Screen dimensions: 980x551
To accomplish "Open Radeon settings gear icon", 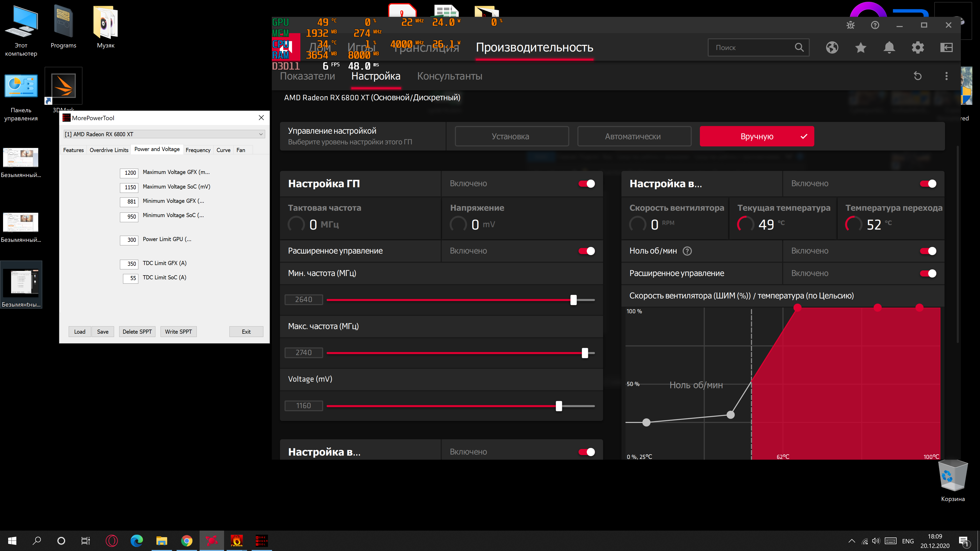I will pos(918,47).
